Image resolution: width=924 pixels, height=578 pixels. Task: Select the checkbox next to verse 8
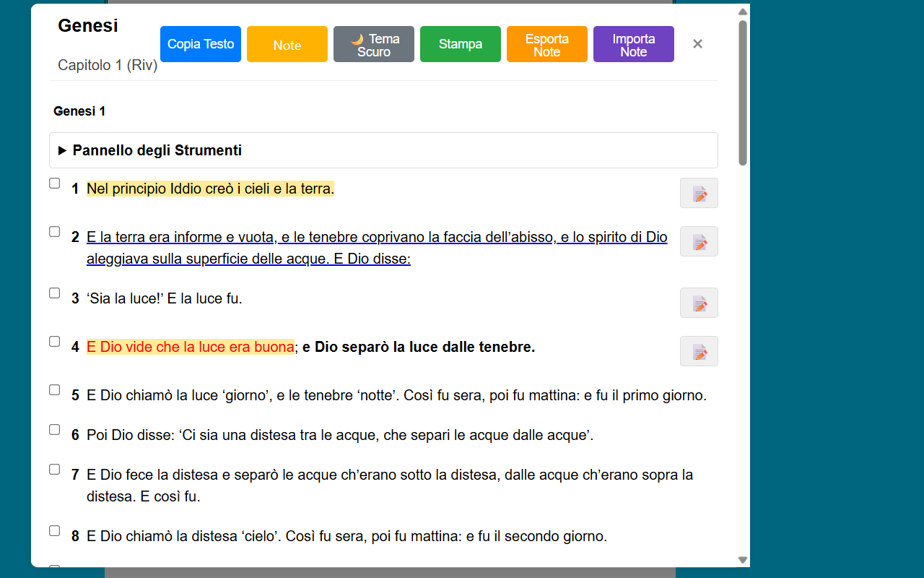(54, 530)
